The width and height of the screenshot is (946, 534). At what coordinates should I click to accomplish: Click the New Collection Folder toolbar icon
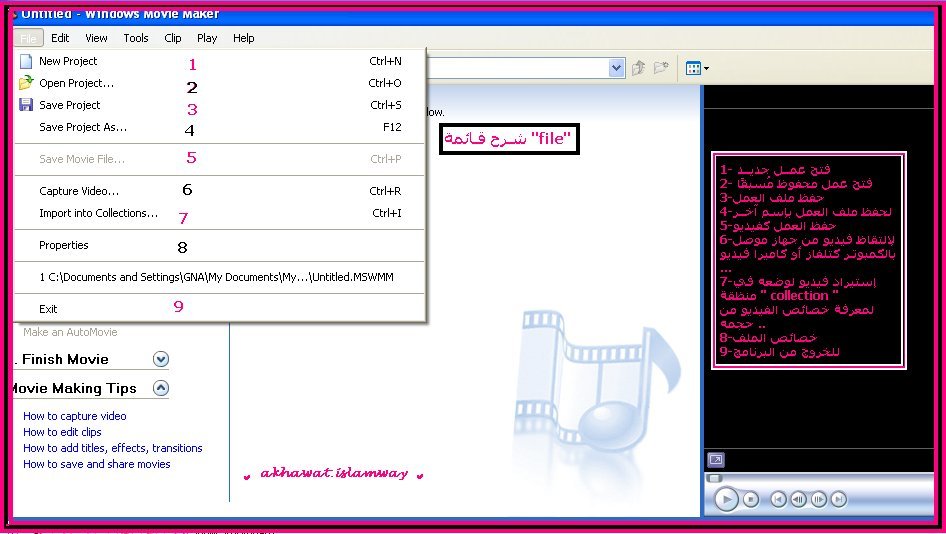(x=661, y=68)
